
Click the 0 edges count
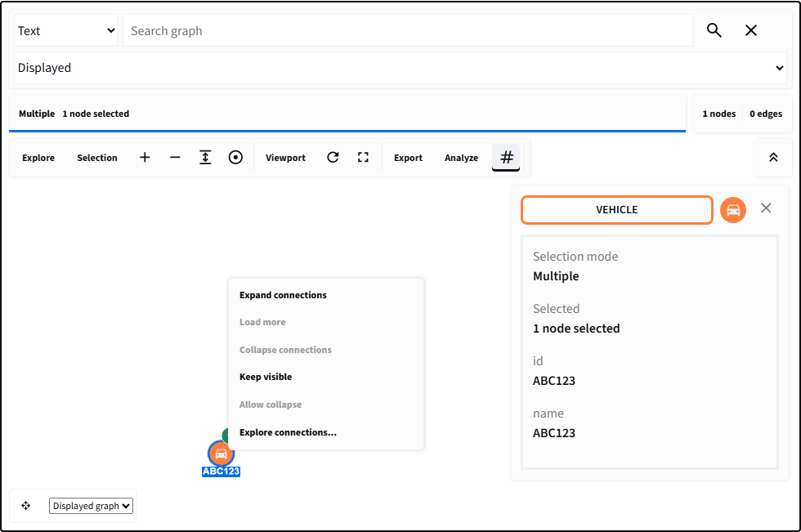pyautogui.click(x=766, y=114)
